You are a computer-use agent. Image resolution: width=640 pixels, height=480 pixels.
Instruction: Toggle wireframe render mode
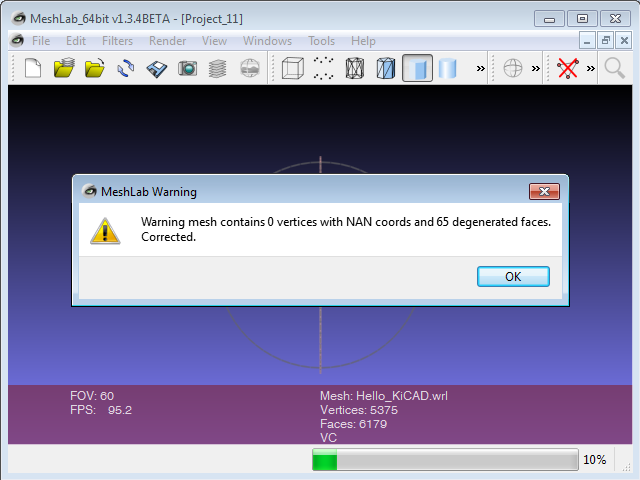pyautogui.click(x=355, y=68)
